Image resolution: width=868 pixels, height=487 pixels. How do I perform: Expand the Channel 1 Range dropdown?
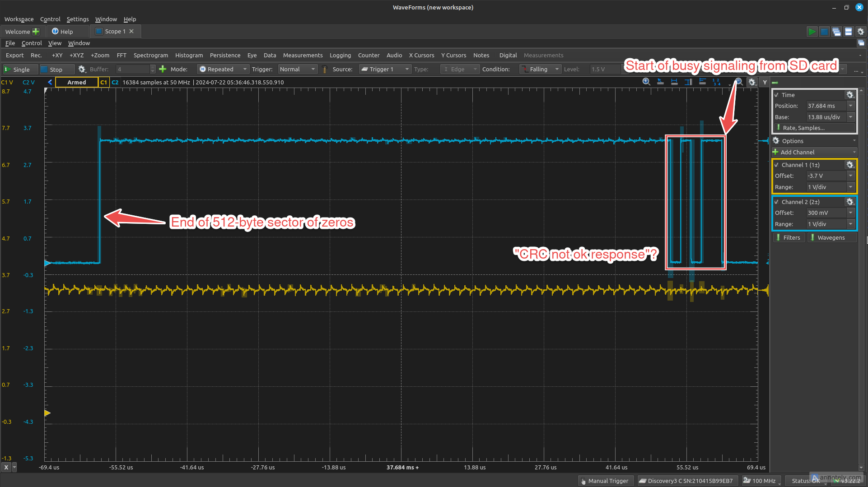coord(851,187)
